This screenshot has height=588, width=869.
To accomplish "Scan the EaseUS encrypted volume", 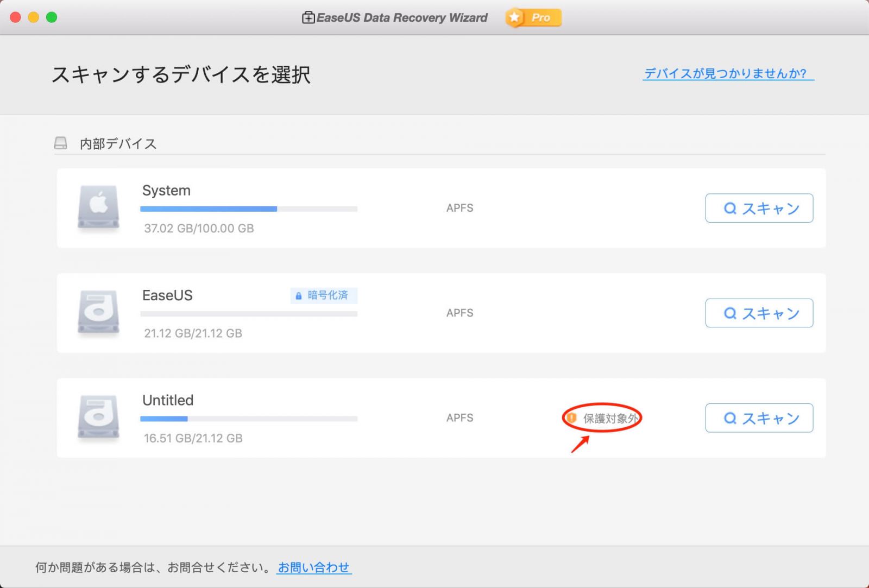I will click(x=759, y=313).
